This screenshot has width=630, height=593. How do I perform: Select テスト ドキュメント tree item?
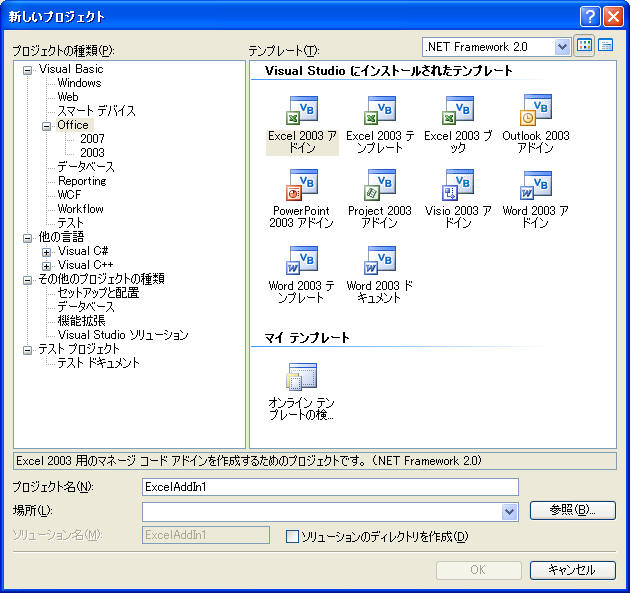point(98,363)
